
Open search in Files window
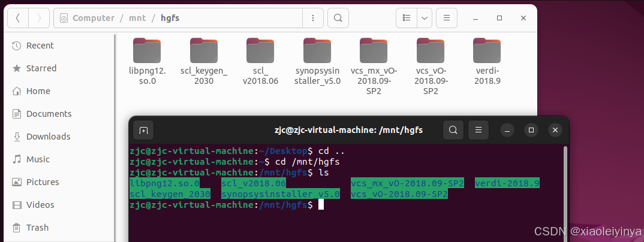point(338,18)
